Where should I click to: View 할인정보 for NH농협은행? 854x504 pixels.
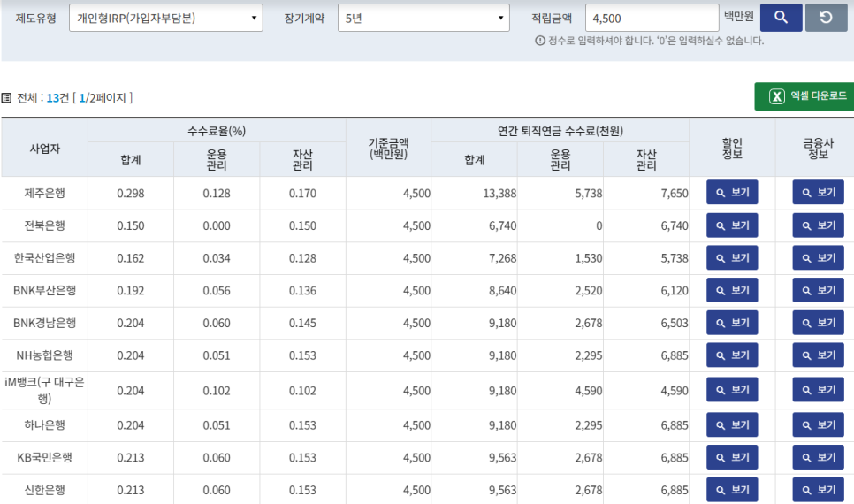(x=732, y=355)
